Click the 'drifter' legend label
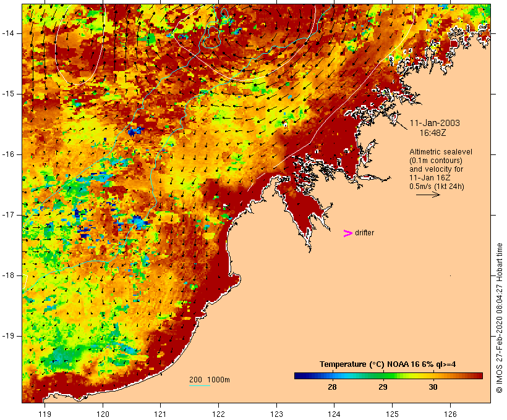The width and height of the screenshot is (507, 420). point(364,233)
